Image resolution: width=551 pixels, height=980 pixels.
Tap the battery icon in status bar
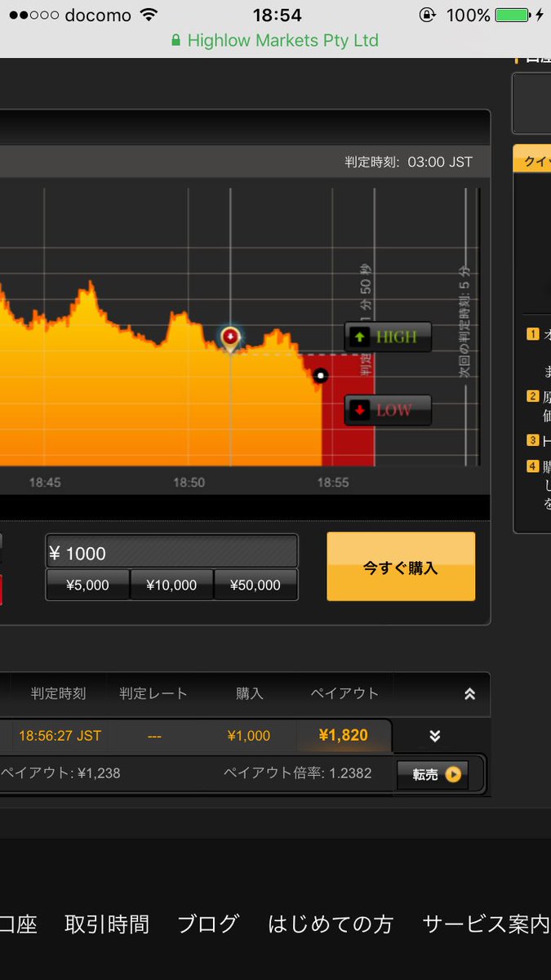point(512,15)
